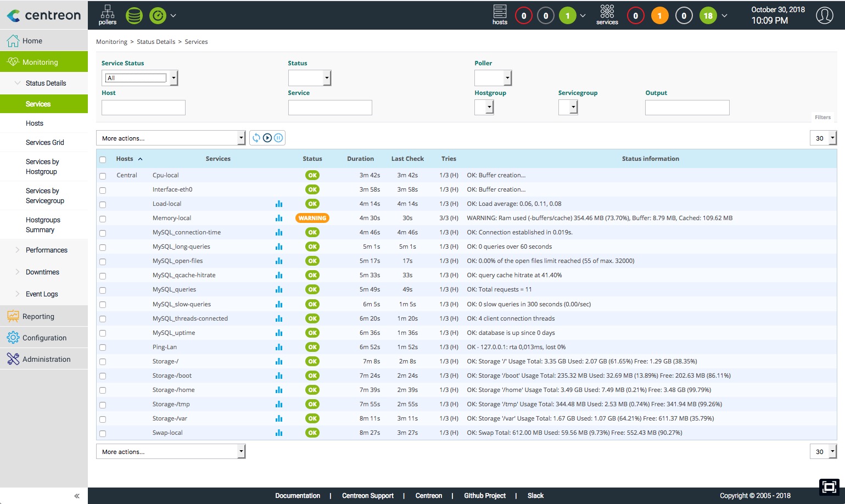845x504 pixels.
Task: Collapse sidebar with double chevron icon
Action: 77,496
